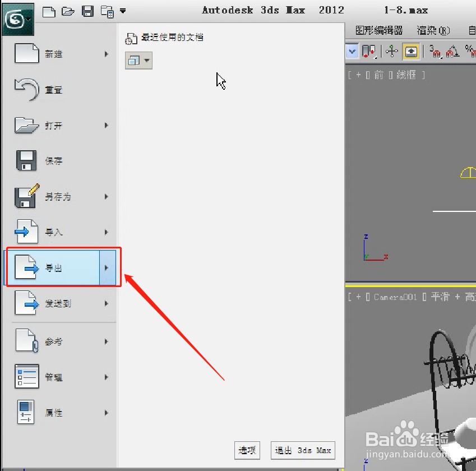Click the Save File floppy icon in title bar
The width and height of the screenshot is (476, 471).
click(x=87, y=12)
